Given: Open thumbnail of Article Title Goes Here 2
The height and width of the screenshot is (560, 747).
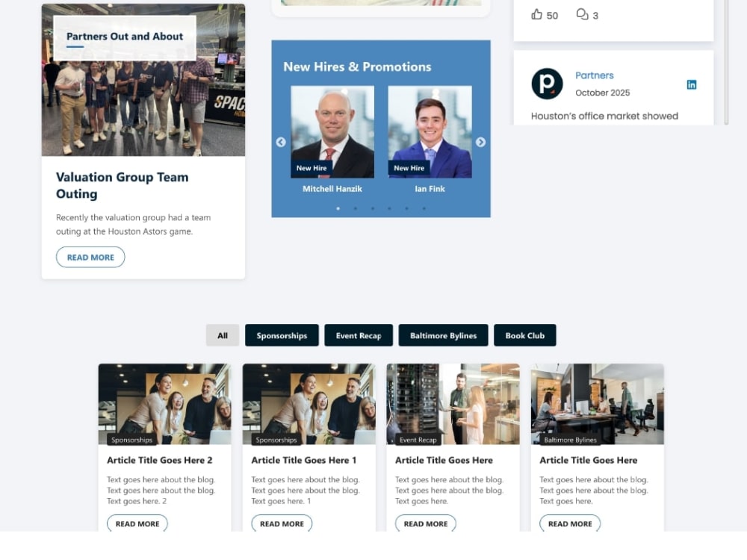Looking at the screenshot, I should [x=165, y=404].
